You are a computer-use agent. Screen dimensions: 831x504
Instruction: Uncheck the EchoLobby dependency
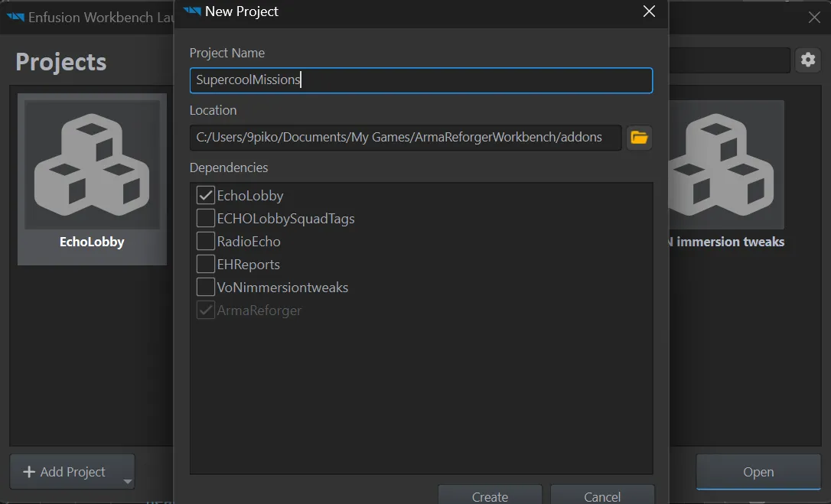pos(206,195)
